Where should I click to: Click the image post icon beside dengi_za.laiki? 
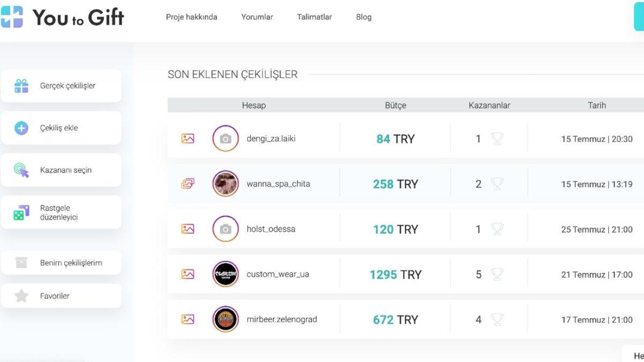pyautogui.click(x=187, y=138)
